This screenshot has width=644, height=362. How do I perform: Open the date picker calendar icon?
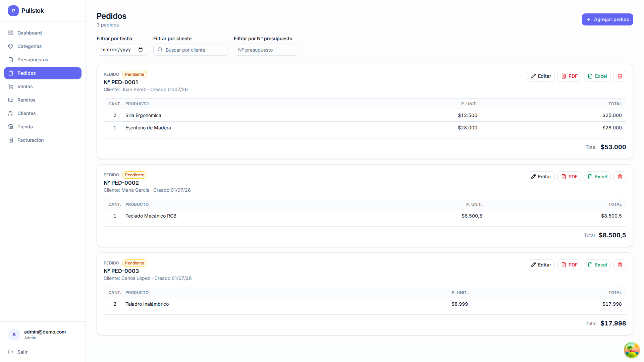(141, 50)
